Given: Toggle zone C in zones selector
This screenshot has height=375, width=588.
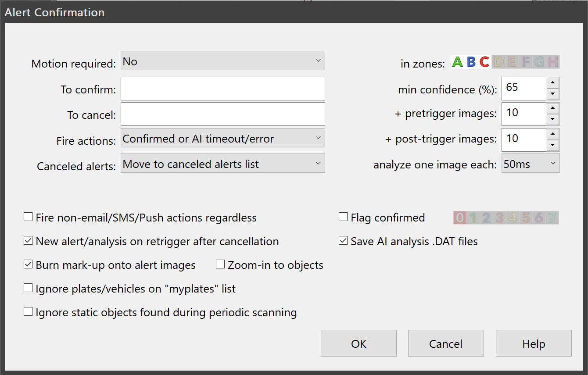Looking at the screenshot, I should [x=484, y=62].
